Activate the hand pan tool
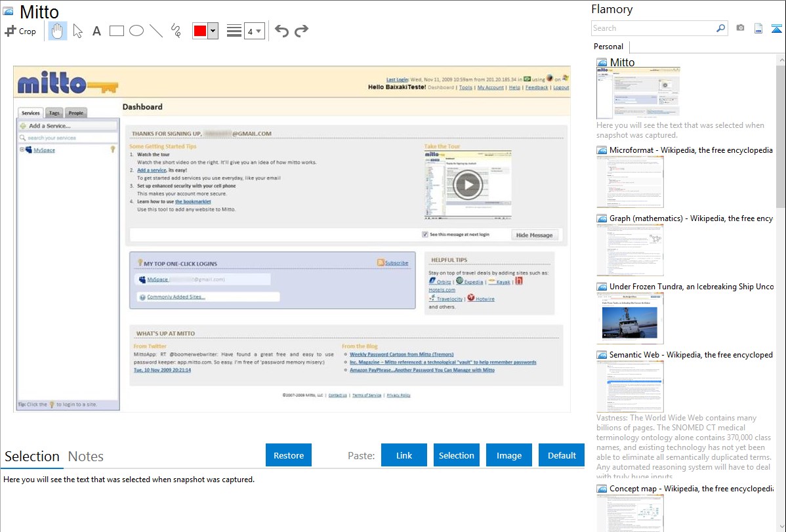 point(58,31)
